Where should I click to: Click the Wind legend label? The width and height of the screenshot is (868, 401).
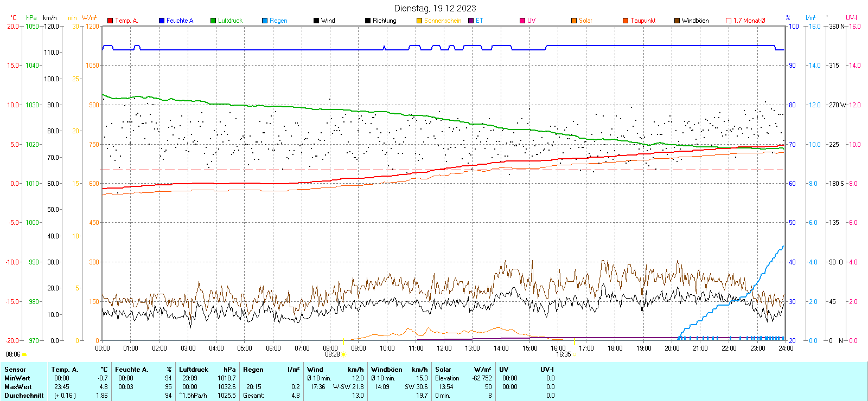pos(328,21)
